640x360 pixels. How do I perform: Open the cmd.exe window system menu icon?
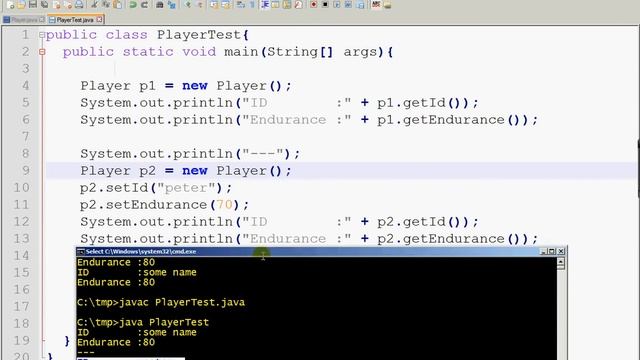(81, 251)
